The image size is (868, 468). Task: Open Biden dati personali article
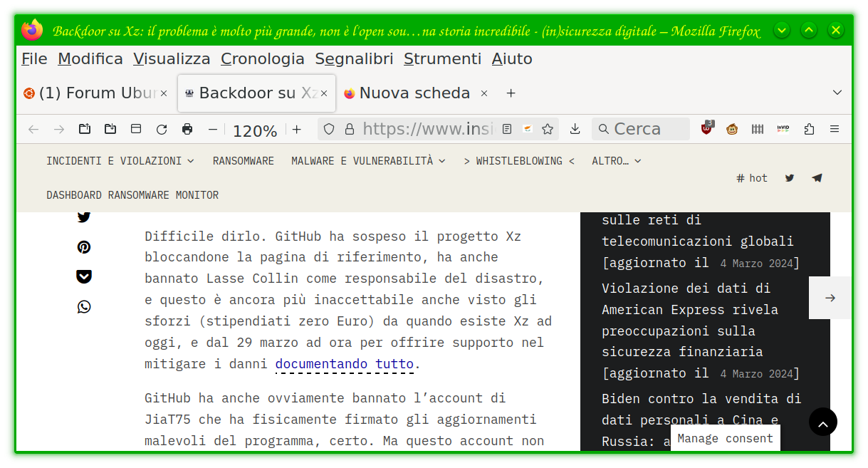(702, 420)
